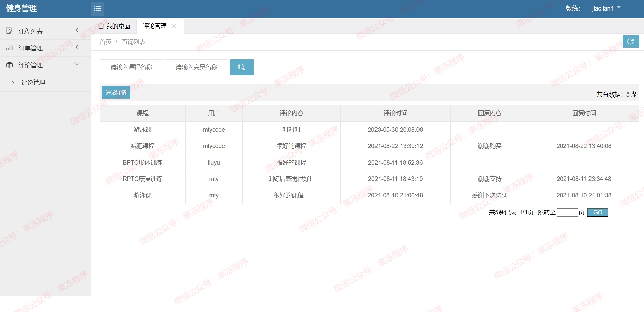This screenshot has width=644, height=312.
Task: Click the magnifier search button
Action: coord(242,67)
